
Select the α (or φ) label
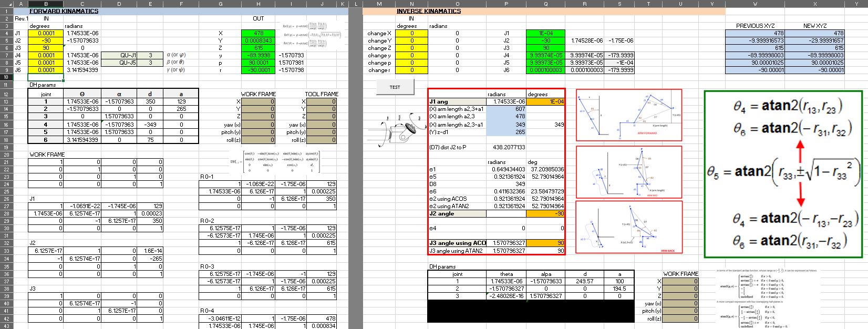(176, 55)
